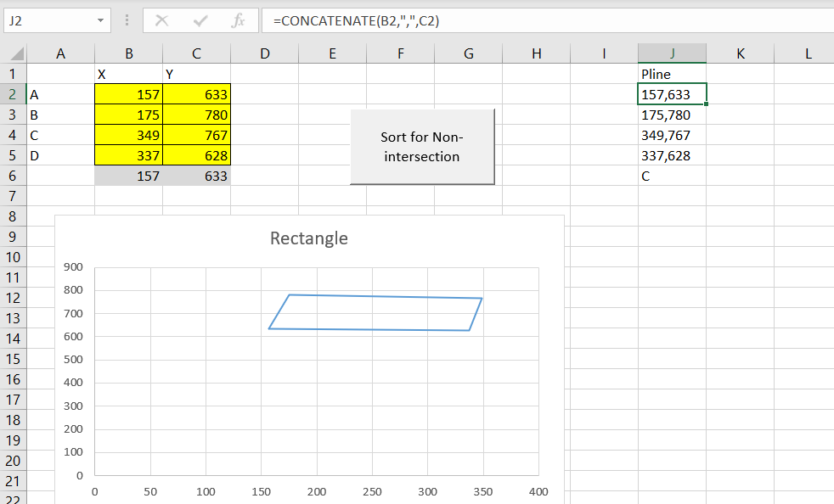Click the fill handle of cell J2
This screenshot has width=834, height=504.
pos(706,104)
